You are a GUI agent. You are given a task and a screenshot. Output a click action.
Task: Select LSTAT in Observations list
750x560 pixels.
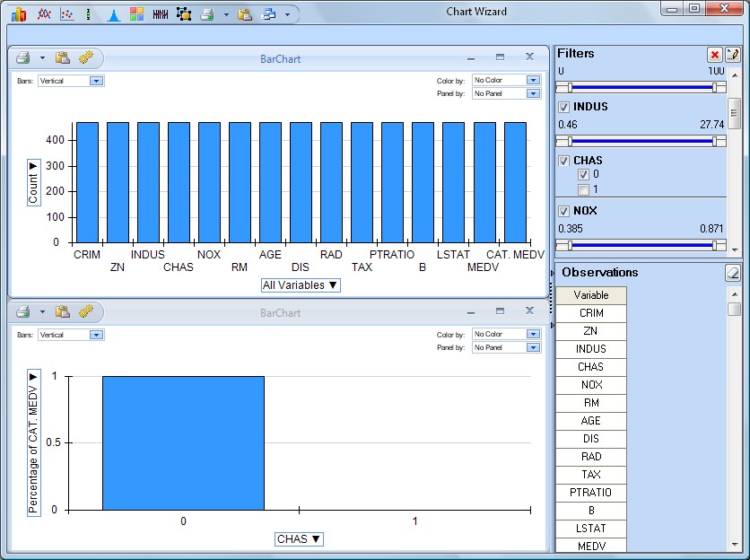[591, 529]
